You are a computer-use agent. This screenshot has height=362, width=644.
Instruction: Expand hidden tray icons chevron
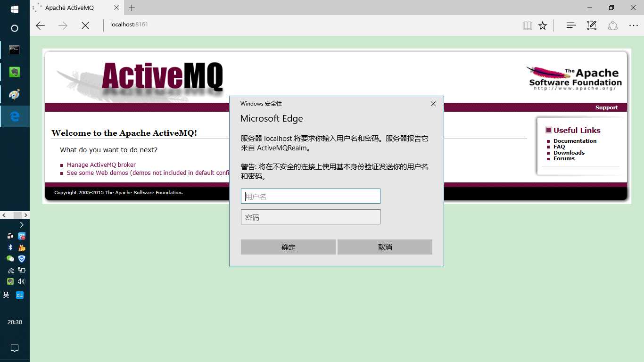coord(22,225)
